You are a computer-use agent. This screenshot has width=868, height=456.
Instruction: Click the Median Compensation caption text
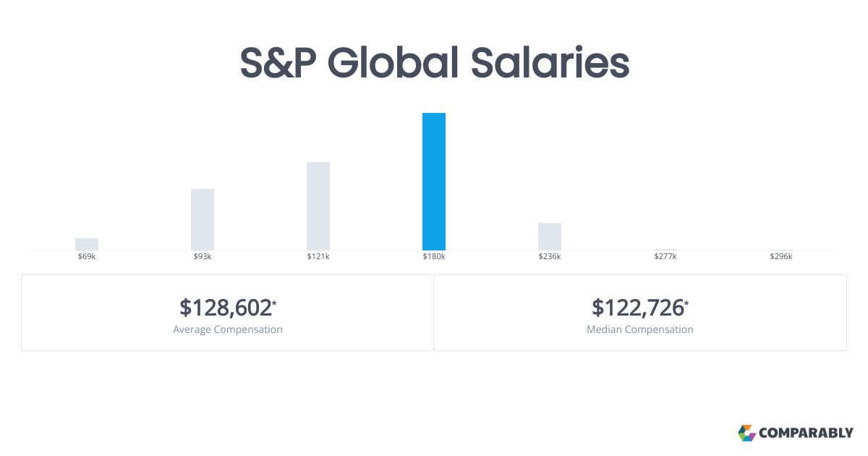[640, 329]
